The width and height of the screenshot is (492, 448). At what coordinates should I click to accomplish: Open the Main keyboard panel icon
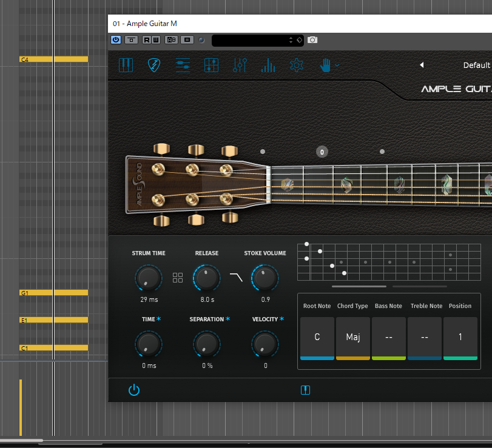click(126, 65)
